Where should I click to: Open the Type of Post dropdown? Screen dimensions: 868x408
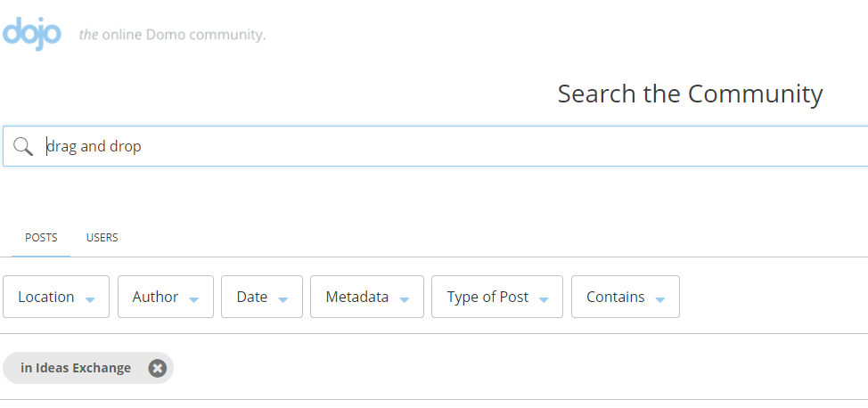coord(497,297)
